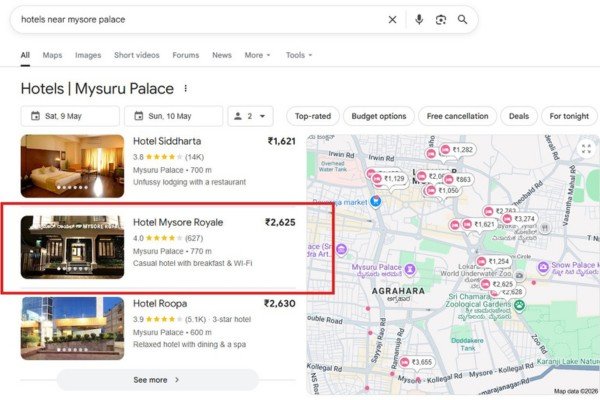This screenshot has height=400, width=600.
Task: Click the ₹2,630 price for Hotel Roopa
Action: (280, 304)
